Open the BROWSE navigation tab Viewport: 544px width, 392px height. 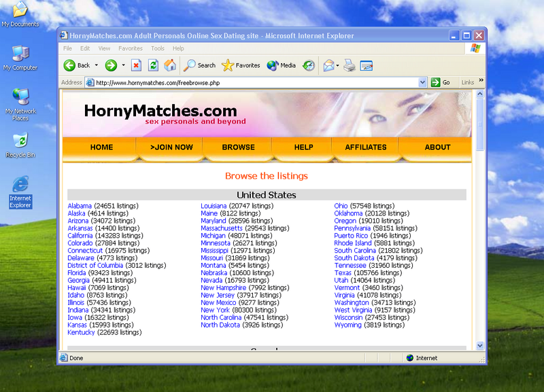(x=239, y=147)
